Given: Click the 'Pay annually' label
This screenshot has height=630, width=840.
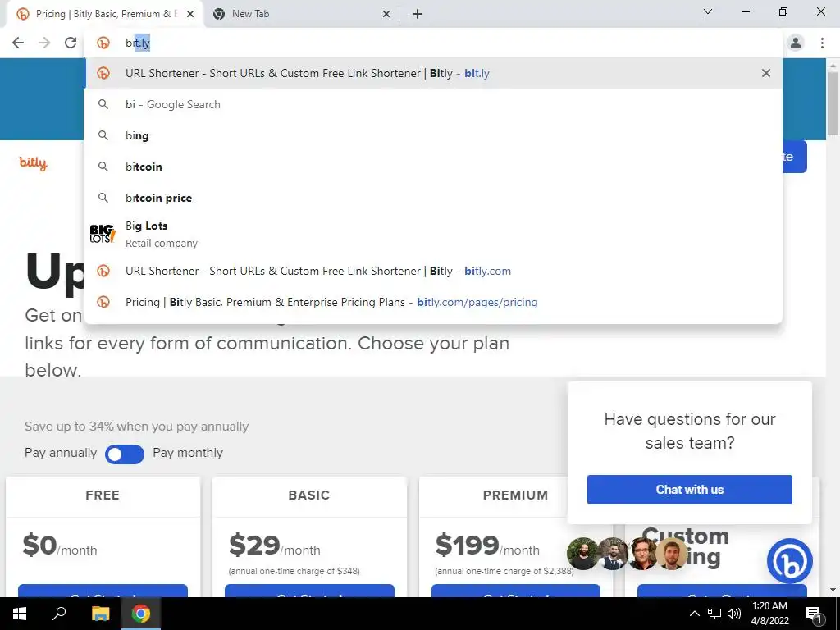Looking at the screenshot, I should pos(61,453).
